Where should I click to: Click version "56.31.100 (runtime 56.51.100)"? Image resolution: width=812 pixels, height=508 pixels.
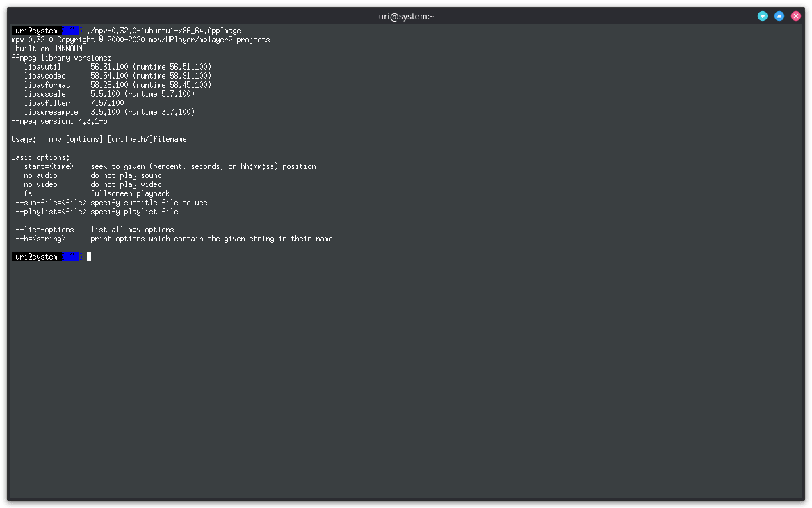pyautogui.click(x=151, y=67)
